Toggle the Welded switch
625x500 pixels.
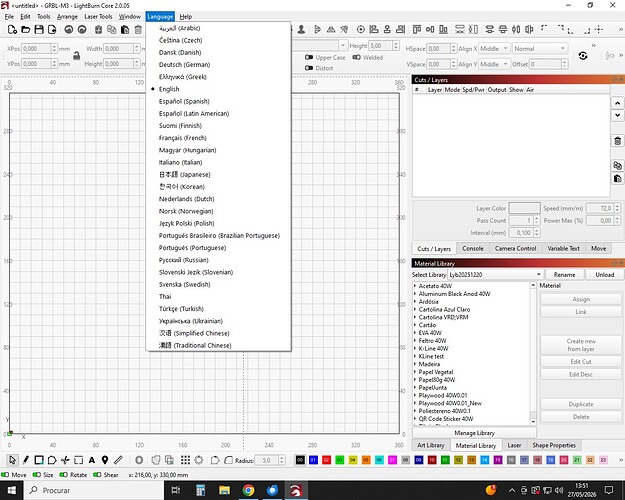[x=356, y=57]
